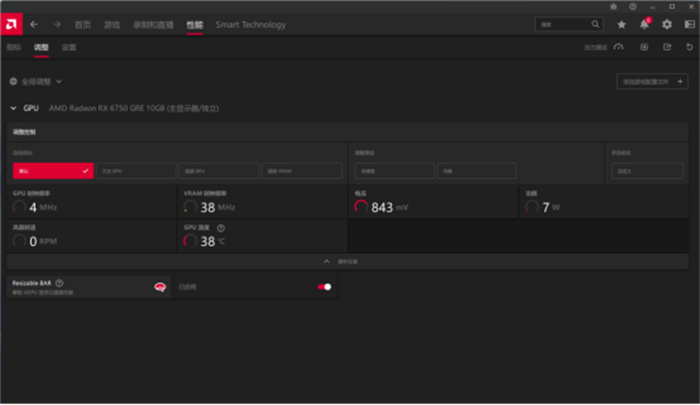Click the voltage circular gauge dial
The image size is (700, 405).
361,207
